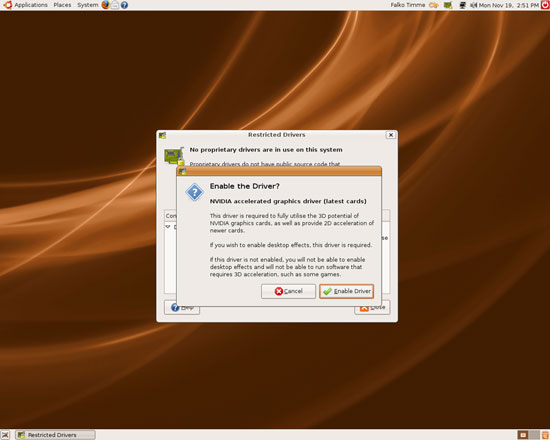Click the user switcher icon beside Falko Timme
The width and height of the screenshot is (550, 440).
coord(434,5)
